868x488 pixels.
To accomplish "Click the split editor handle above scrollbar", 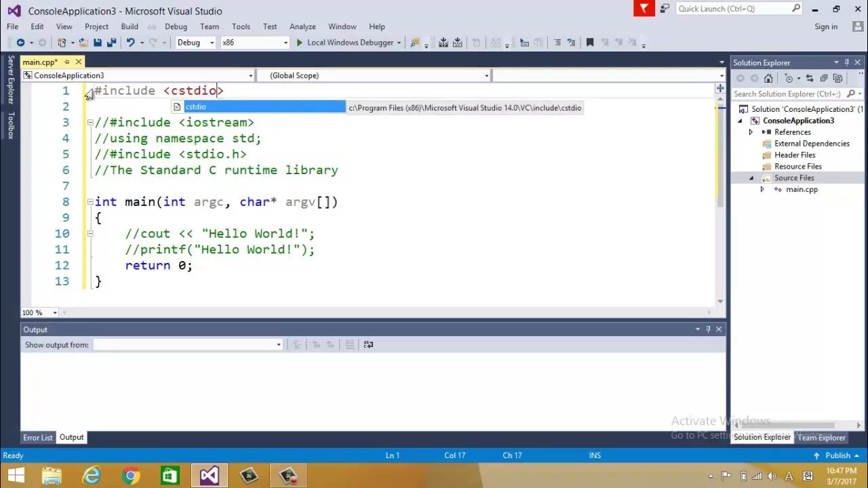I will click(x=720, y=89).
